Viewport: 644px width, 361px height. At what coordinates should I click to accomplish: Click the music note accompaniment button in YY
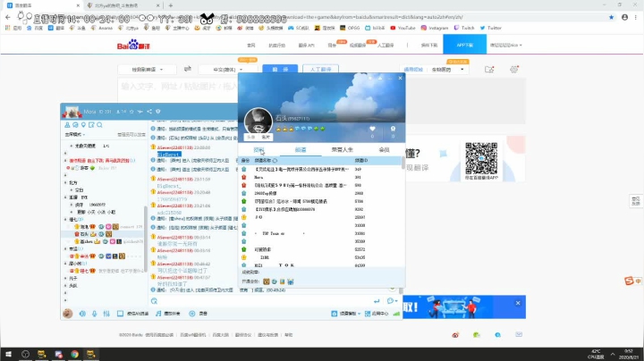pyautogui.click(x=167, y=314)
